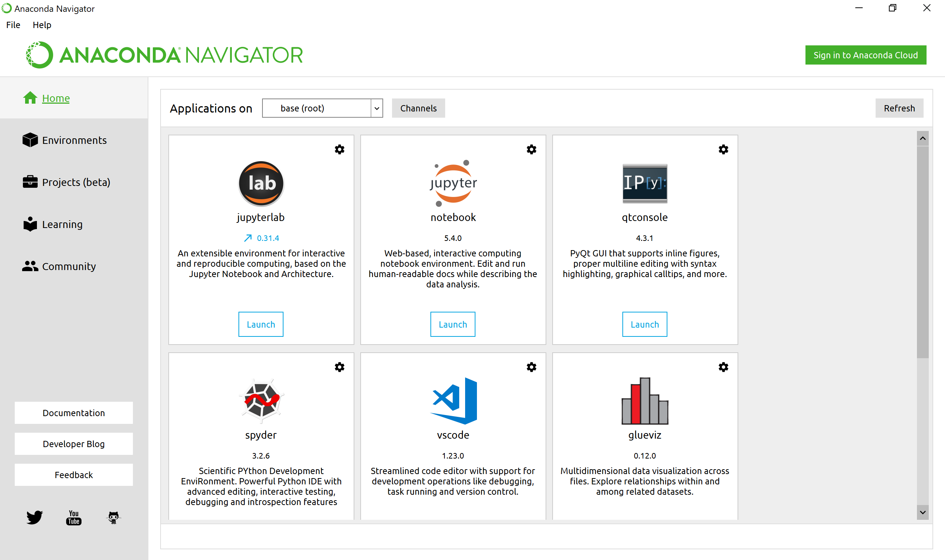Open jupyterlab gear settings icon
The image size is (945, 560).
click(x=339, y=149)
